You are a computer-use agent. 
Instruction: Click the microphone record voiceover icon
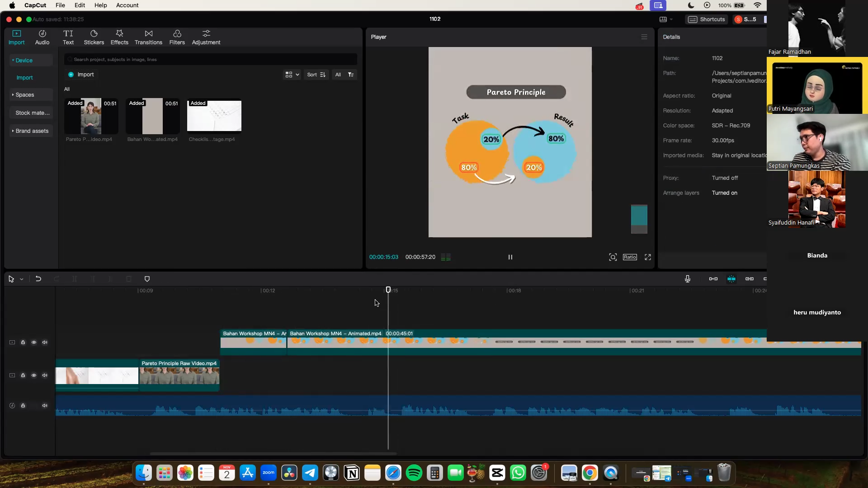(688, 279)
